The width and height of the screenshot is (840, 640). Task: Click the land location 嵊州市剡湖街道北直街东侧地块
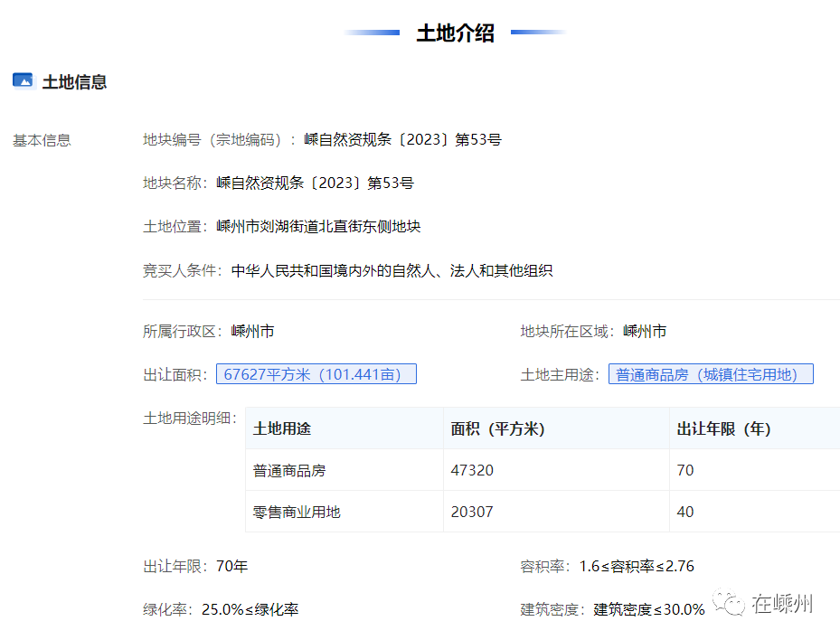tap(318, 226)
